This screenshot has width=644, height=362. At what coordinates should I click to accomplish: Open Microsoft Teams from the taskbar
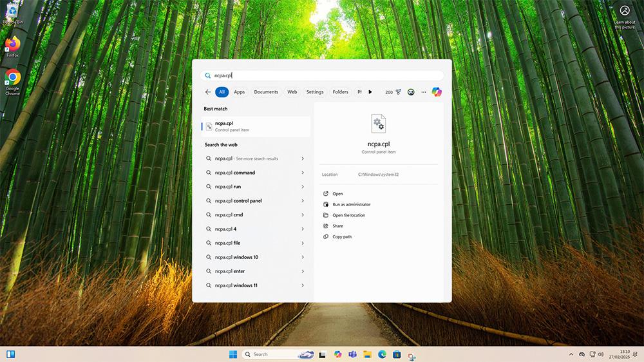[352, 354]
